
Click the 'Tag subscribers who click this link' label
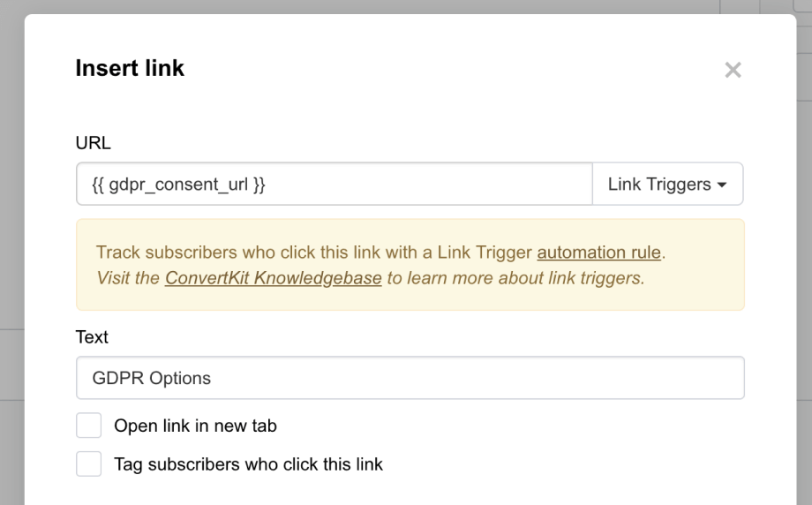(x=248, y=464)
